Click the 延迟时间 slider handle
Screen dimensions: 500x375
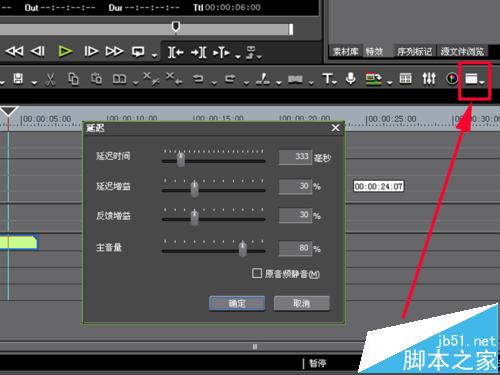[181, 159]
